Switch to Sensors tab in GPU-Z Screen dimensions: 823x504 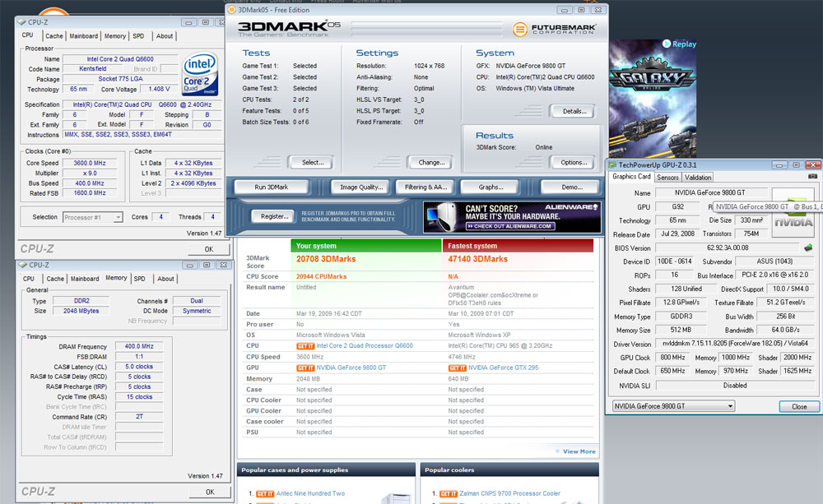tap(667, 178)
